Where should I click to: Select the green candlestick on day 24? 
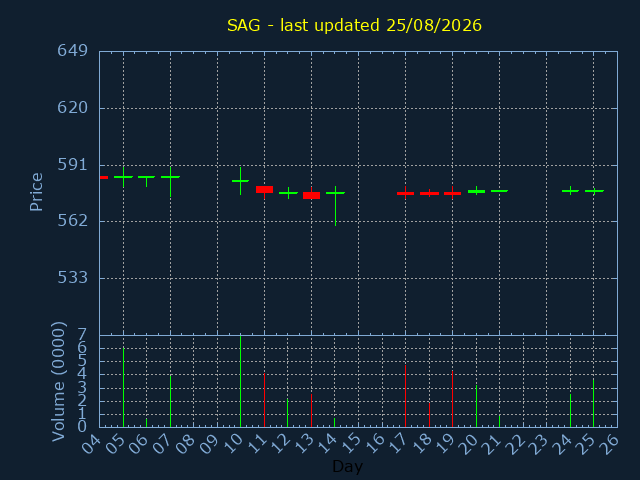click(x=570, y=191)
